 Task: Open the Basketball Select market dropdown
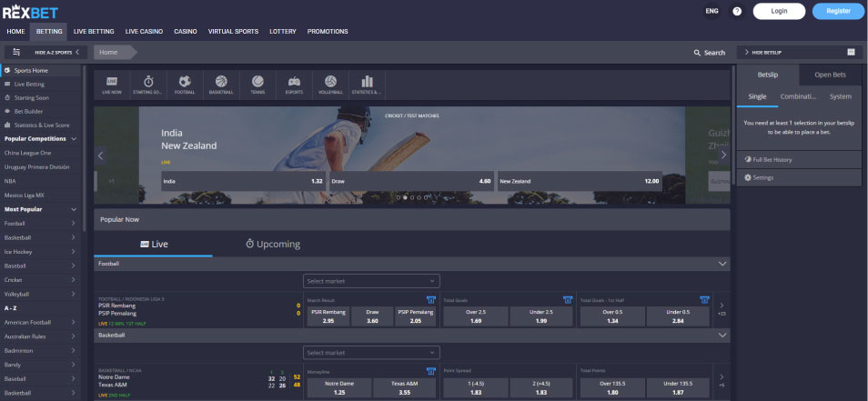coord(371,352)
